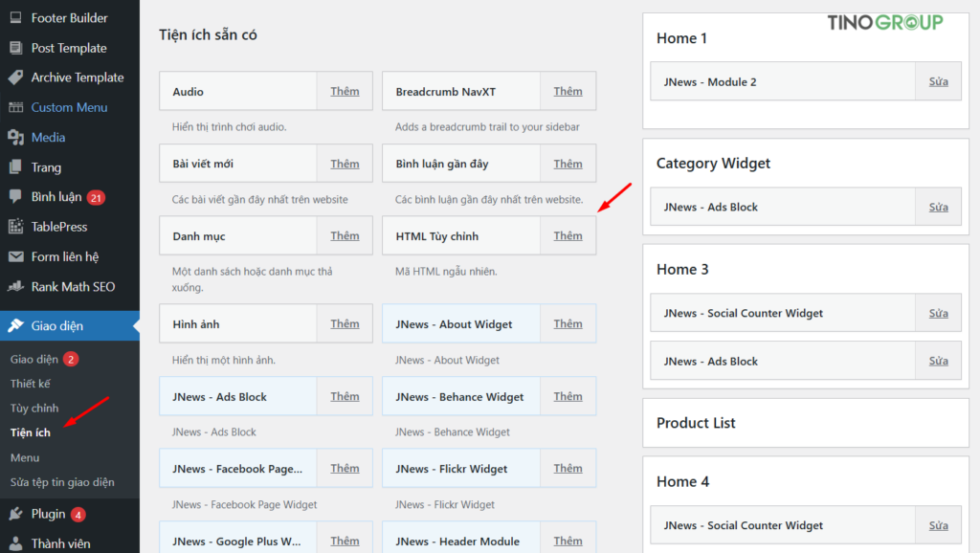
Task: Expand the Home 3 widget area
Action: [682, 269]
